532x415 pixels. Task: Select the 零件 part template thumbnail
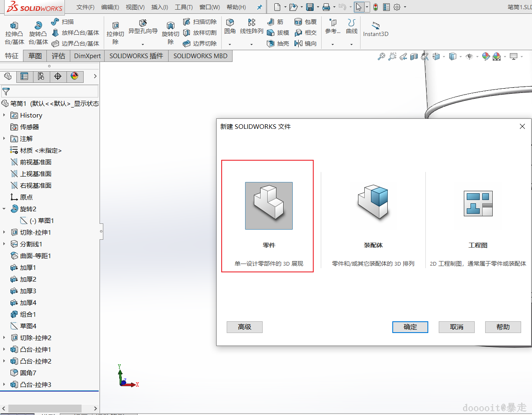pyautogui.click(x=269, y=206)
